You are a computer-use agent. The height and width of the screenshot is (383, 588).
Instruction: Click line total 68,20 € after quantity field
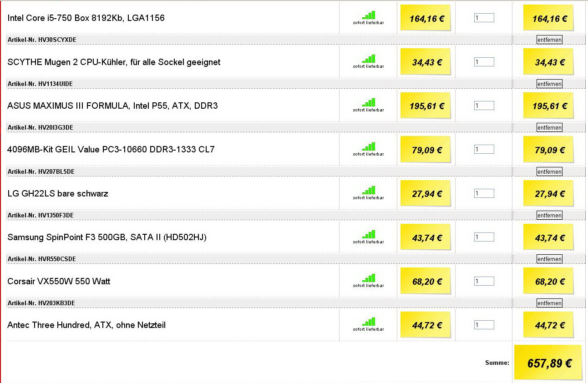click(x=548, y=281)
